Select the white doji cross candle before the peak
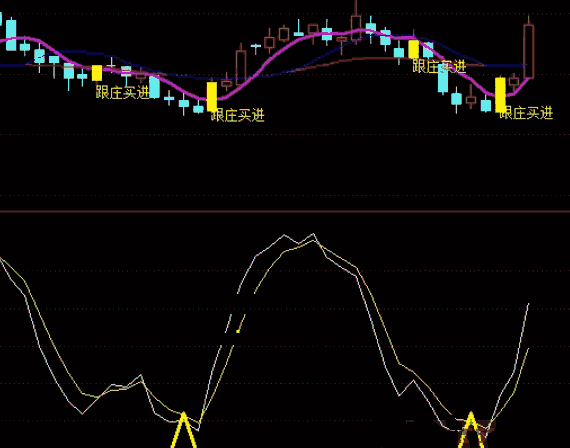570x448 pixels. pos(256,47)
